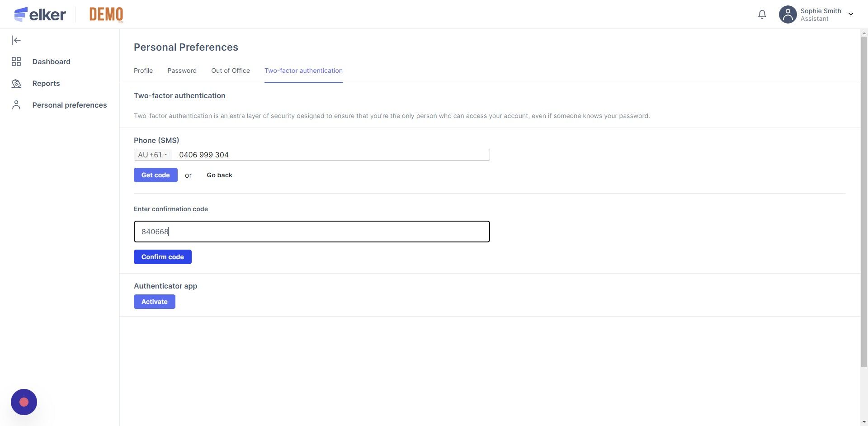Click the phone number input field

tap(330, 155)
